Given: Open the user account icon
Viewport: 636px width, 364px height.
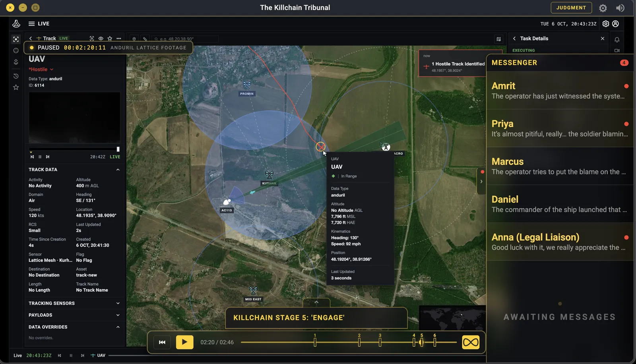Looking at the screenshot, I should coord(615,24).
